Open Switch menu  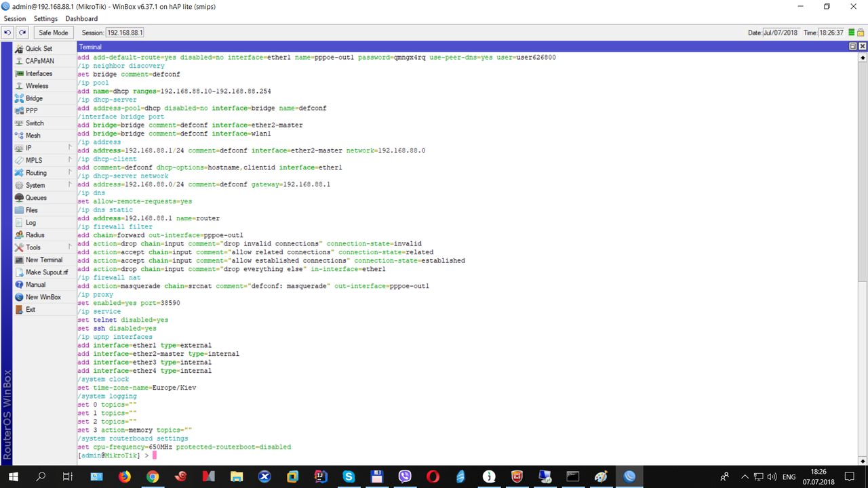coord(35,123)
